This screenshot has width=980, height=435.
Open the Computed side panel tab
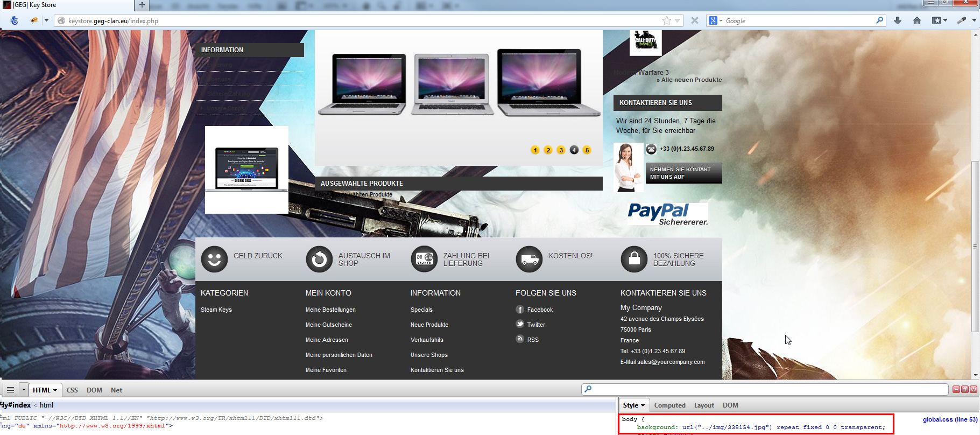[x=669, y=405]
